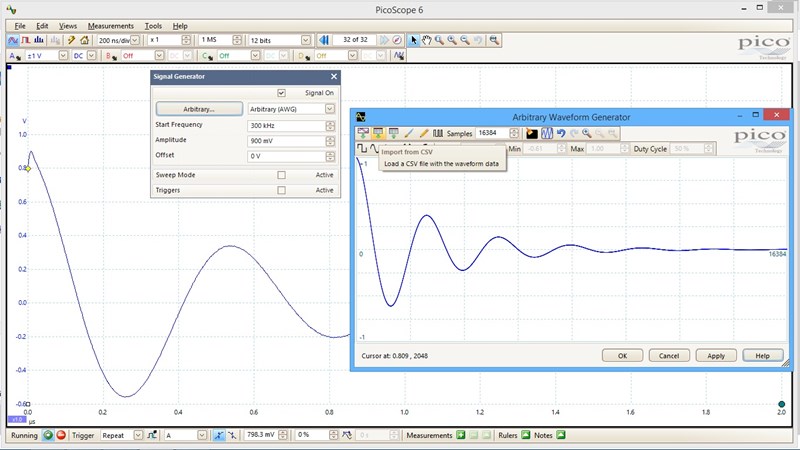
Task: Click the freehand line drawing tool in AWG
Action: (408, 133)
